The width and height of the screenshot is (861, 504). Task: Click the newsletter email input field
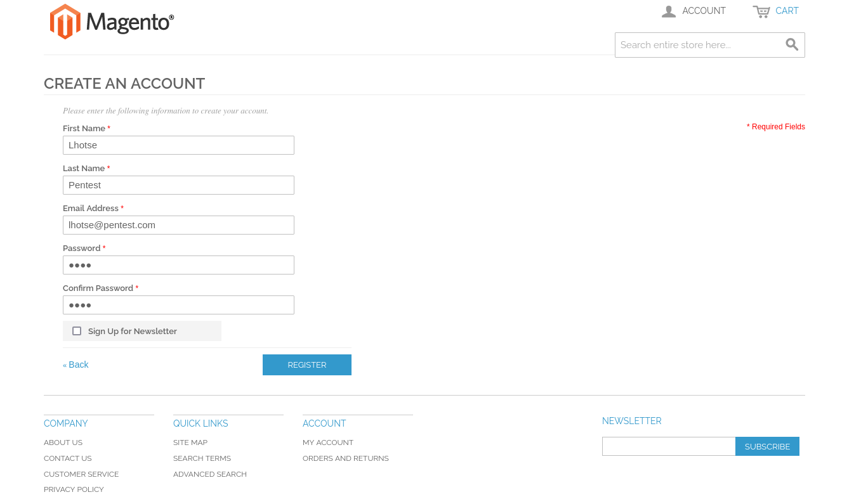coord(669,446)
